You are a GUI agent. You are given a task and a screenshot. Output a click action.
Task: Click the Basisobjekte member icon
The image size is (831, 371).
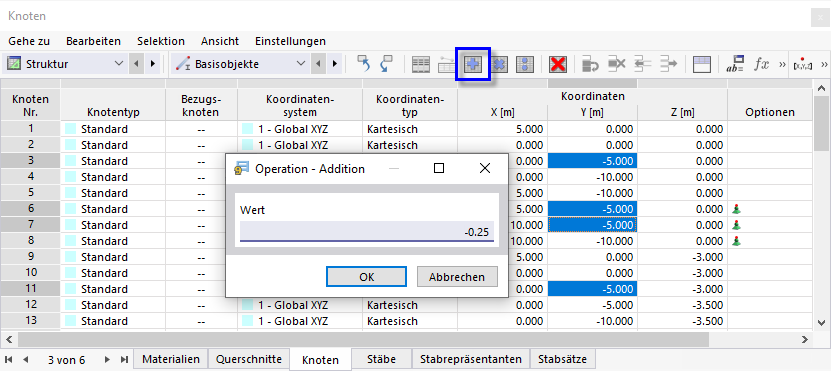pyautogui.click(x=183, y=64)
